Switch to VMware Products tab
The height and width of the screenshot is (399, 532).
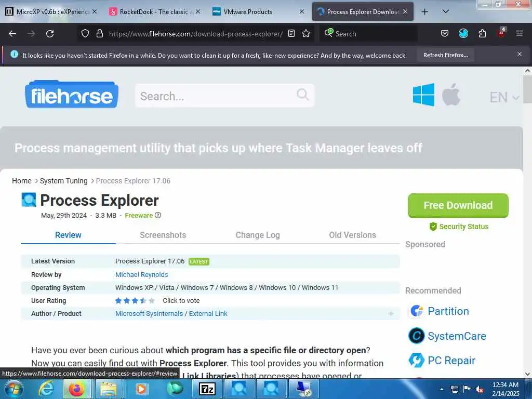(258, 12)
